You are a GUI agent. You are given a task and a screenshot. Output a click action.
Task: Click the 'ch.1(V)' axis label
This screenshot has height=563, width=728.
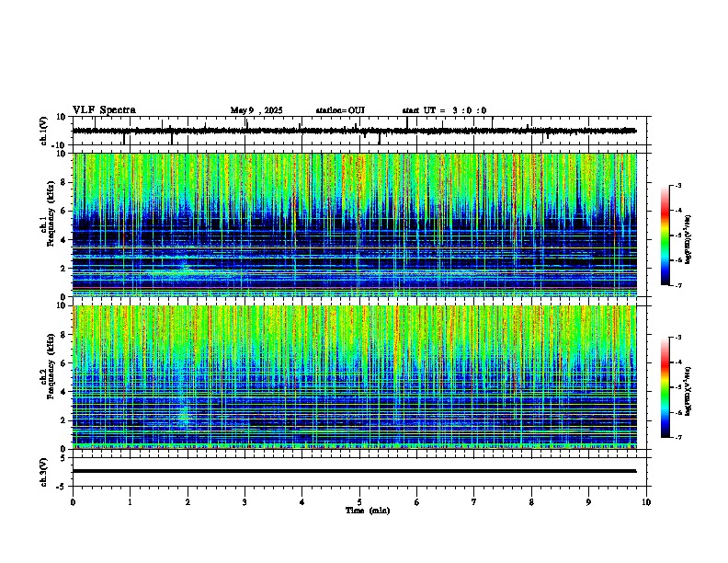44,132
